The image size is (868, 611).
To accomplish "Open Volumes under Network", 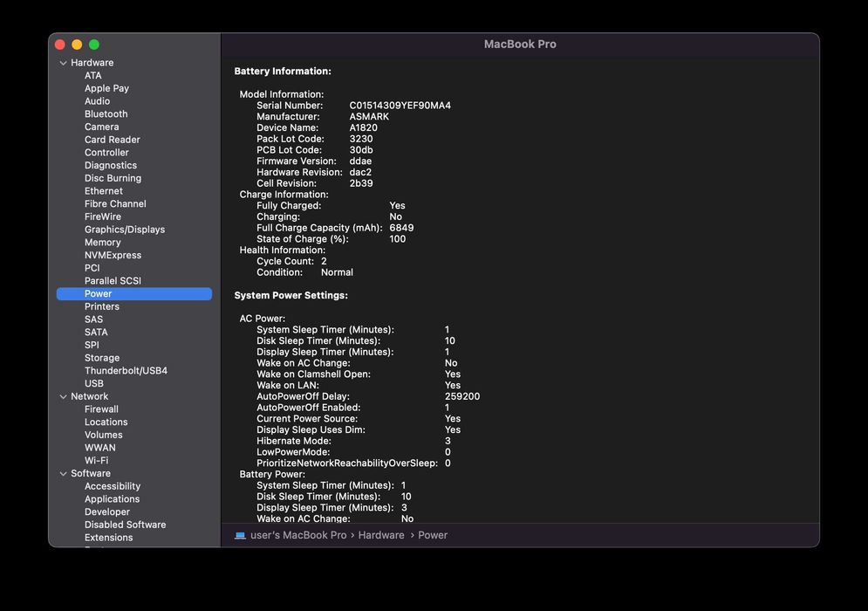I will click(104, 435).
